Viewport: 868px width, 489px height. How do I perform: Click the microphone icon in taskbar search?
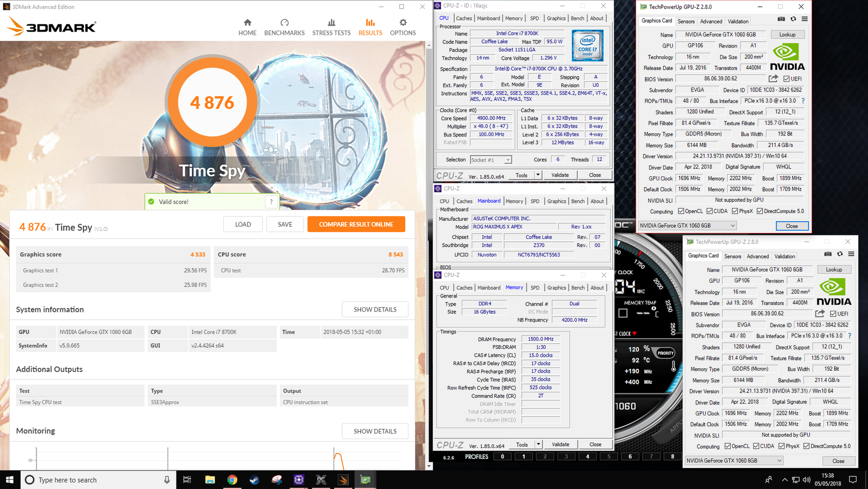(x=167, y=480)
